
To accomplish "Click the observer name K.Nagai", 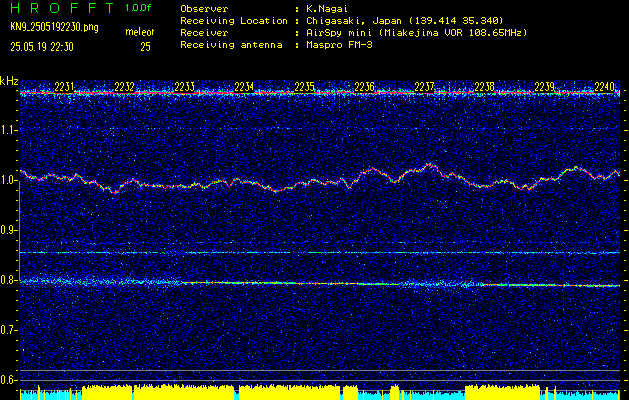I will (325, 8).
